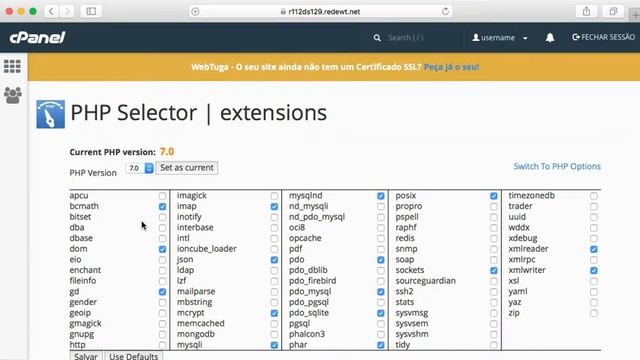Click the Salvar button
The width and height of the screenshot is (640, 360).
click(x=86, y=356)
